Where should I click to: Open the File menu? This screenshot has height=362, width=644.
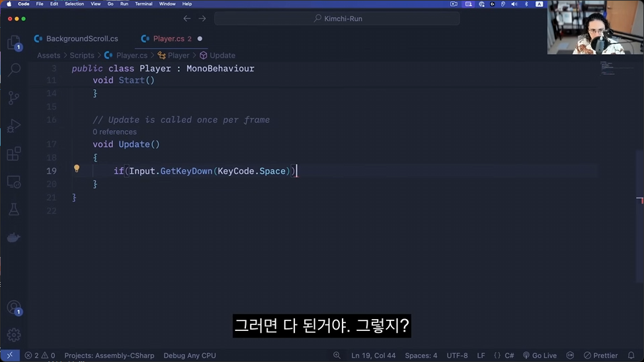coord(40,4)
